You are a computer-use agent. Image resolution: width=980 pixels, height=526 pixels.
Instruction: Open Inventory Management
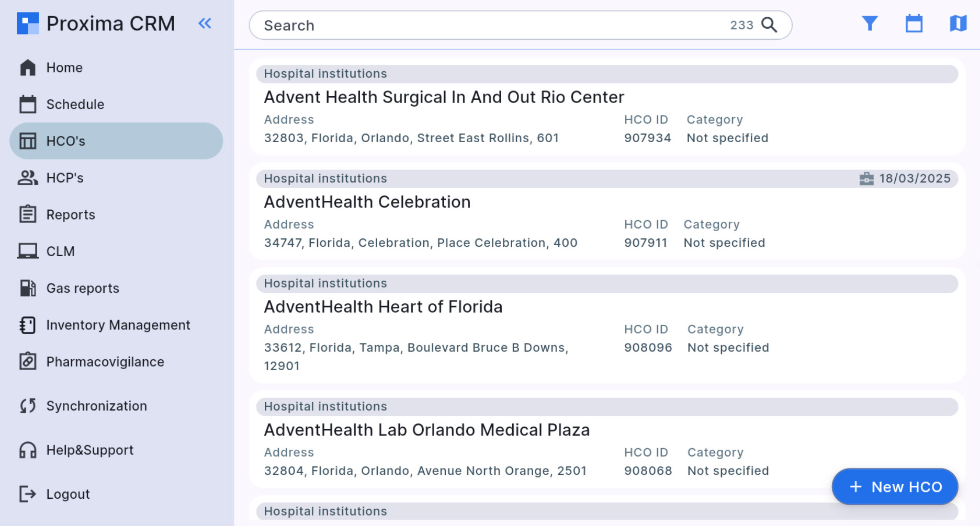118,325
